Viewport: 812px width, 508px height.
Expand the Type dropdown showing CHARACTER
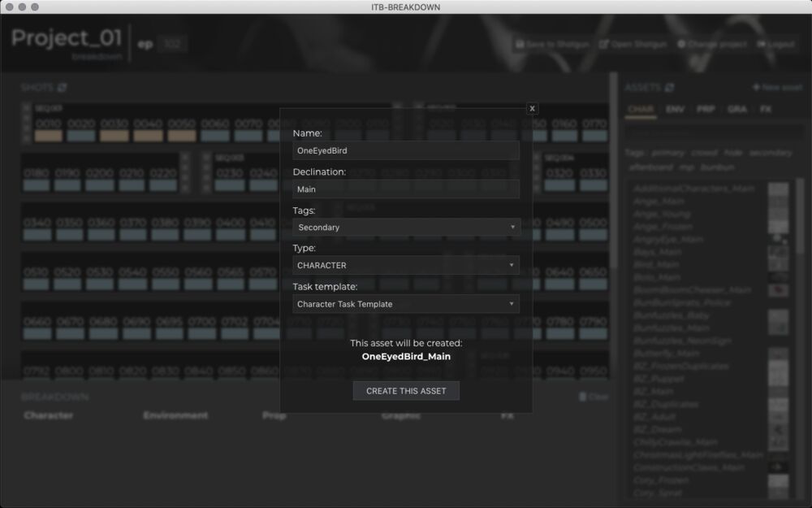(x=406, y=266)
